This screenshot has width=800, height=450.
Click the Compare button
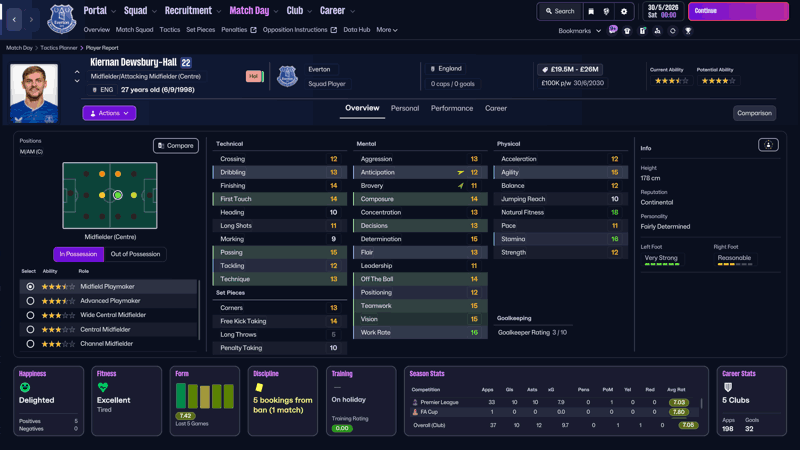coord(176,146)
